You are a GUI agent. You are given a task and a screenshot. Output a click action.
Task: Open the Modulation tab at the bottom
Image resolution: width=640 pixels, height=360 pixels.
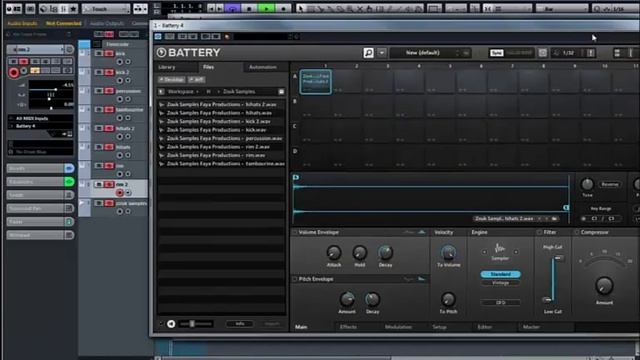point(398,327)
